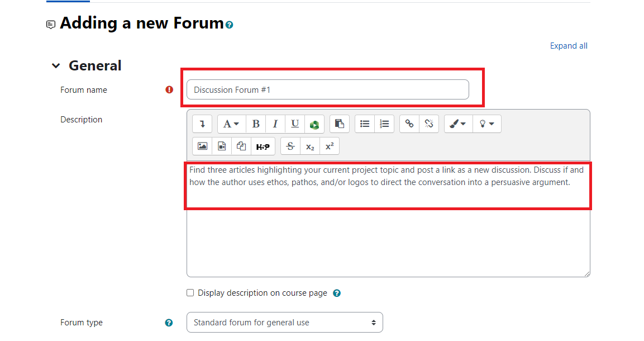Toggle the show more toolbar buttons arrow

point(202,124)
